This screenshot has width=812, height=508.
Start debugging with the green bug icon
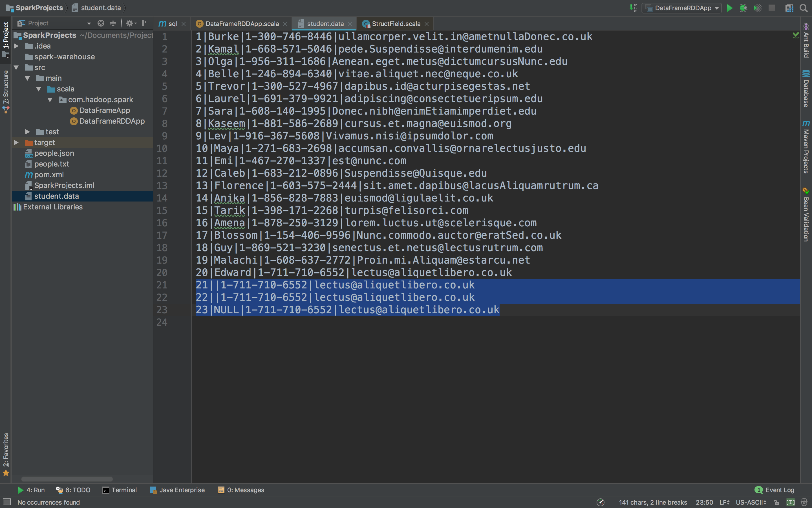(743, 8)
